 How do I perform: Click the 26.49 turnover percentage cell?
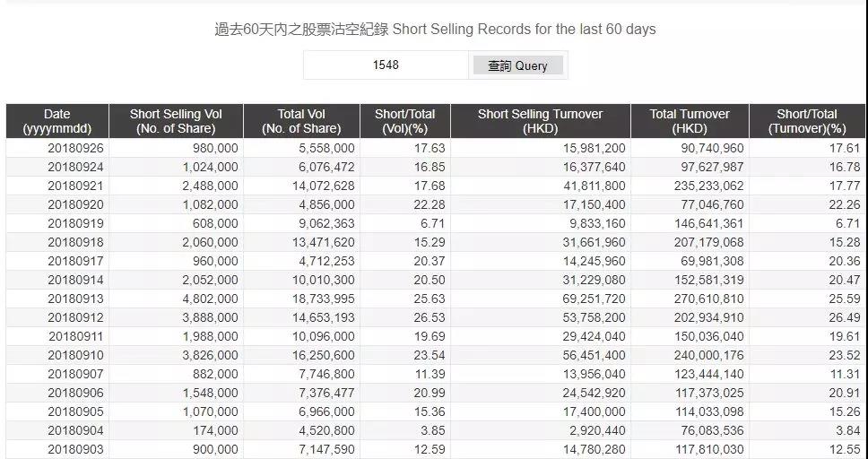click(x=844, y=318)
